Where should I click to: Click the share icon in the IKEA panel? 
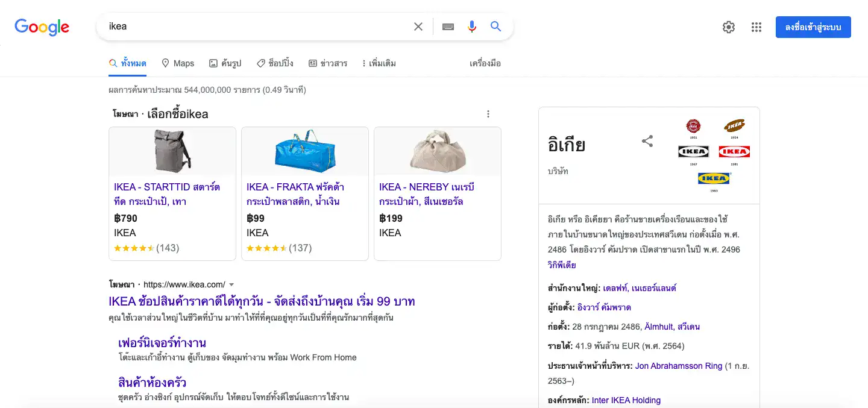(x=647, y=140)
